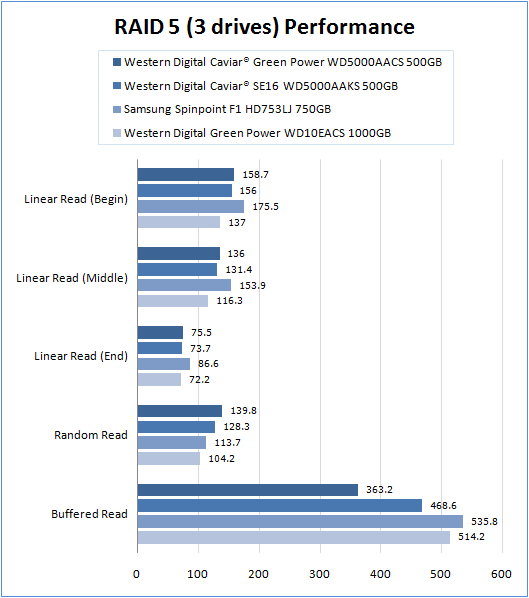The image size is (529, 598).
Task: Click the Linear Read (Begin) axis label
Action: point(76,199)
